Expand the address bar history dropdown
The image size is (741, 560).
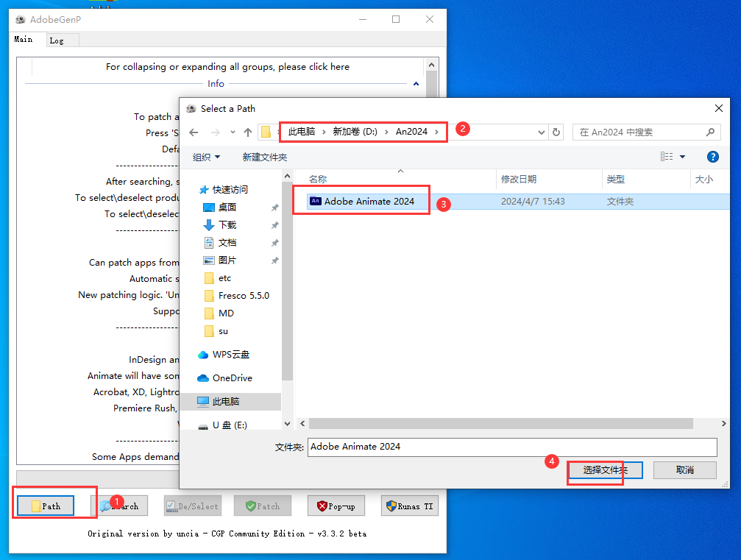pyautogui.click(x=542, y=132)
